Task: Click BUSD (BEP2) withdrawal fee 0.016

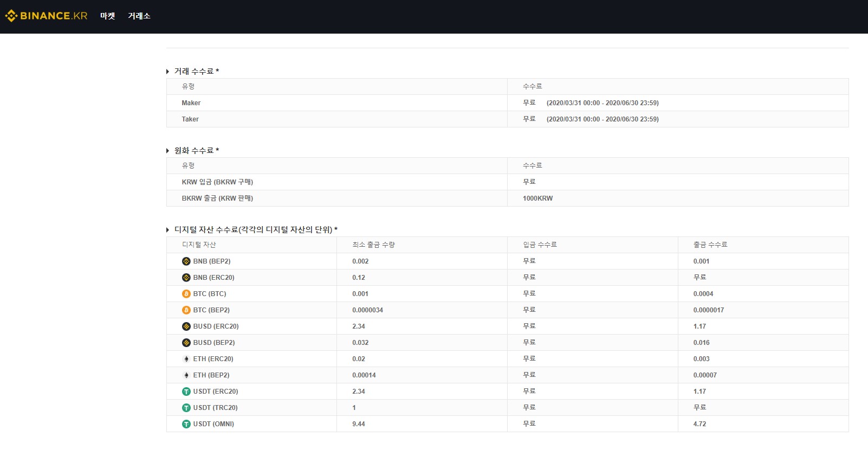Action: tap(702, 343)
